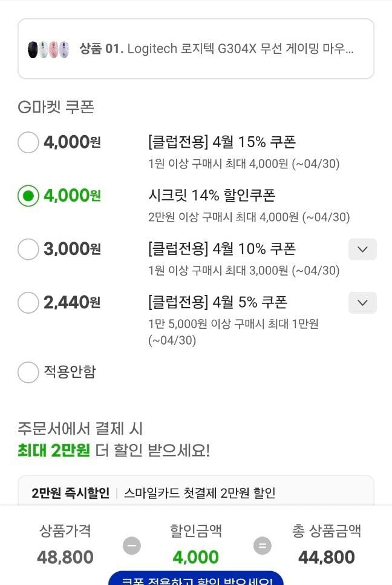Viewport: 392px width, 585px height.
Task: Click the Logitech mouse product thumbnail
Action: [48, 49]
